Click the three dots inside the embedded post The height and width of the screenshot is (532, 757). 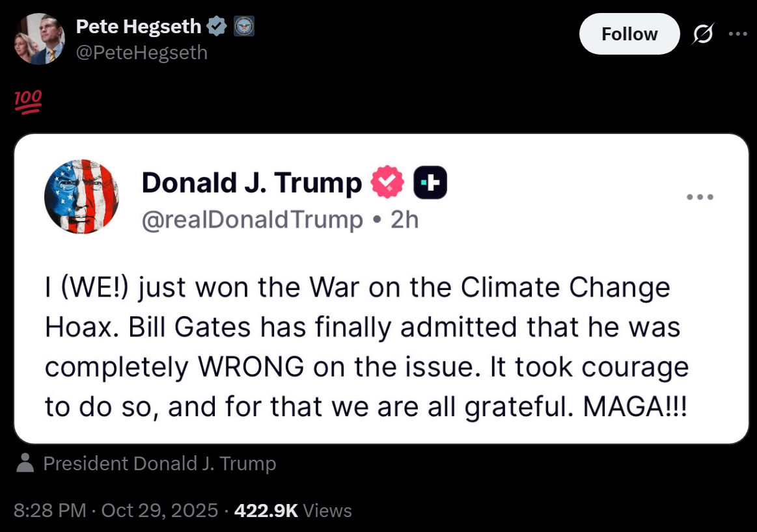click(700, 196)
